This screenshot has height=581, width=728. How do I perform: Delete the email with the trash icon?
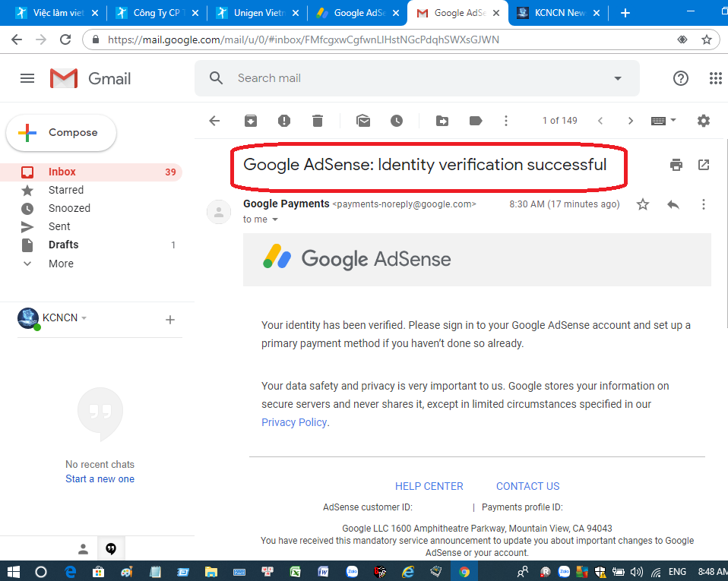point(318,121)
